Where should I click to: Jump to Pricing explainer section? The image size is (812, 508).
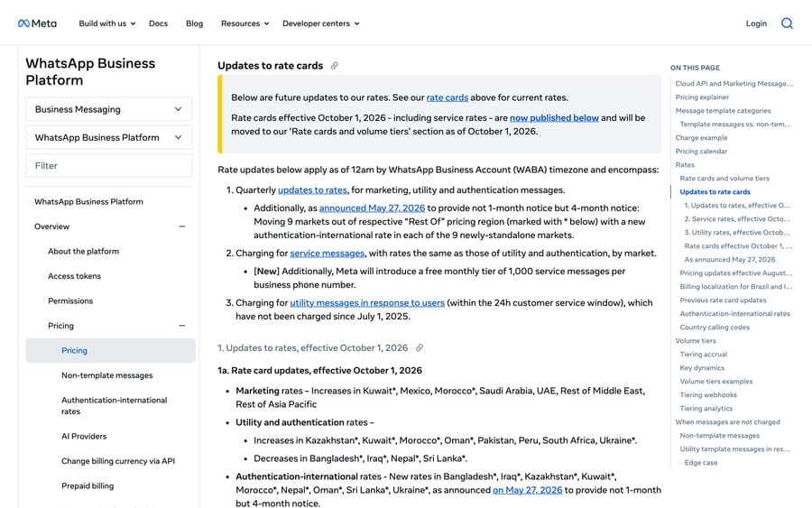pos(702,97)
